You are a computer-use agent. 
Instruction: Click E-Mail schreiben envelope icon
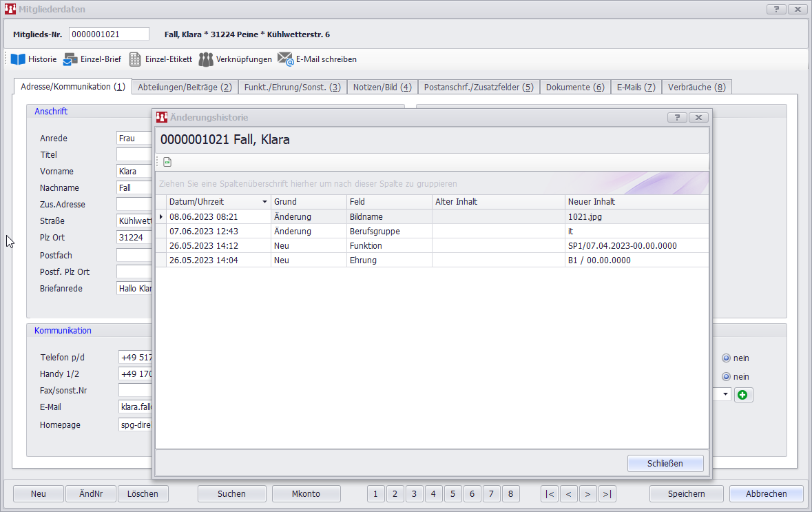pyautogui.click(x=286, y=59)
